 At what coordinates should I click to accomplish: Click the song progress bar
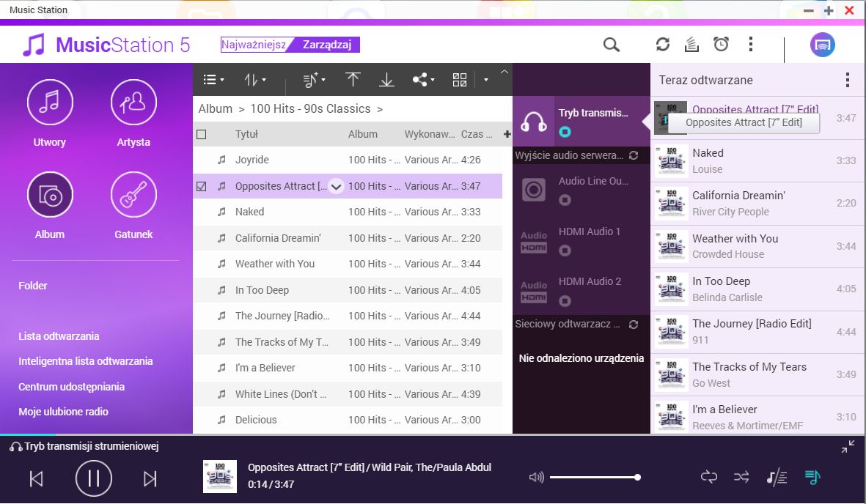[433, 435]
